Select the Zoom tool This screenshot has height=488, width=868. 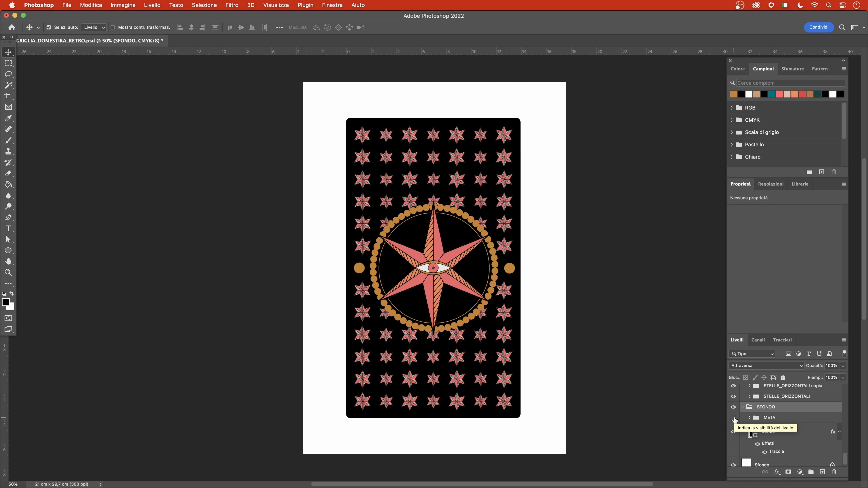(x=8, y=272)
